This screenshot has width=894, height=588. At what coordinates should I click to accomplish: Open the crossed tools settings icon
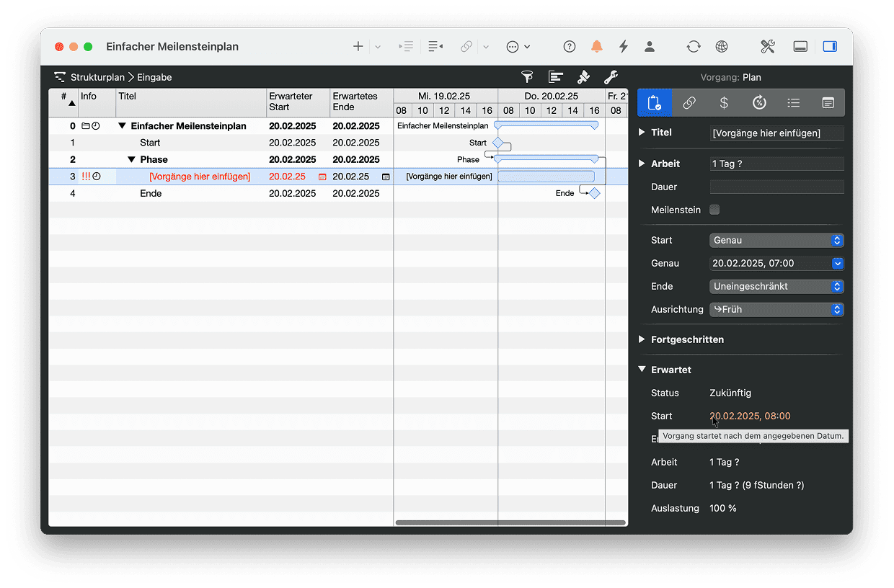coord(767,47)
